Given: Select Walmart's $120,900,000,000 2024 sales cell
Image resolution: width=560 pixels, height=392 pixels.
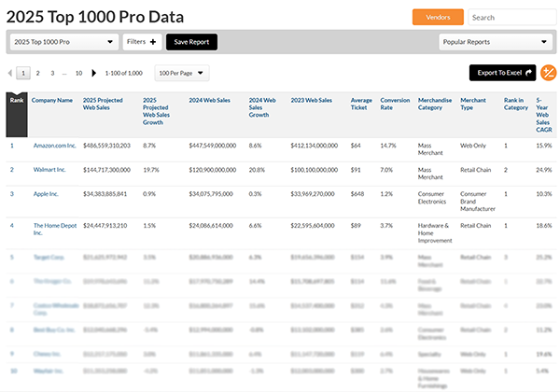Looking at the screenshot, I should click(x=213, y=170).
